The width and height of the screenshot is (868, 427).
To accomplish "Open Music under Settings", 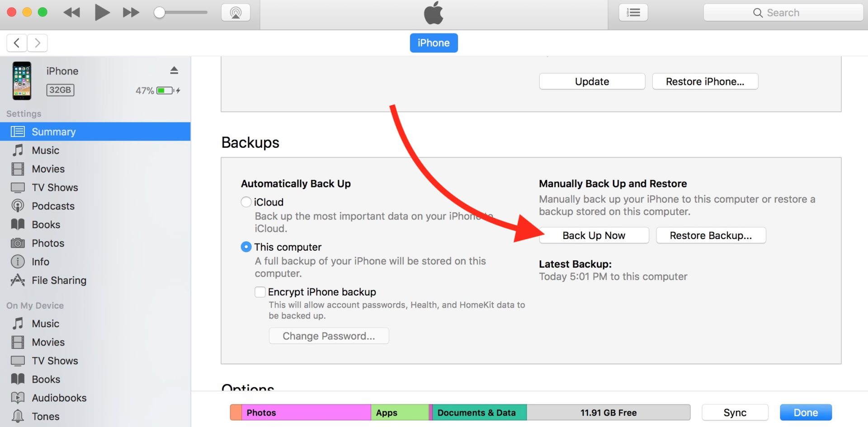I will point(95,150).
